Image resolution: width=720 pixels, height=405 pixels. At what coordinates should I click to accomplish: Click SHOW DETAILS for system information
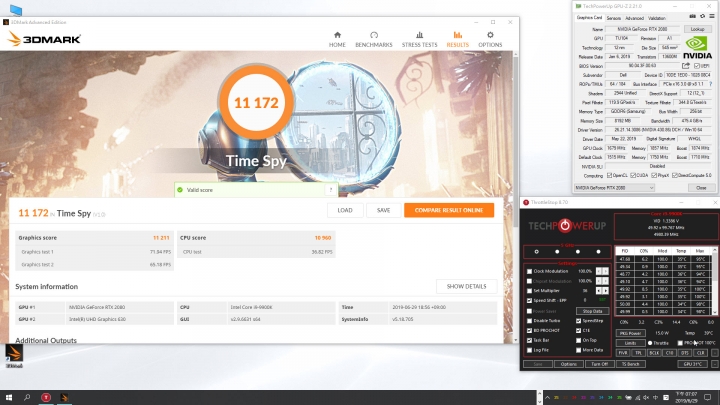point(466,287)
